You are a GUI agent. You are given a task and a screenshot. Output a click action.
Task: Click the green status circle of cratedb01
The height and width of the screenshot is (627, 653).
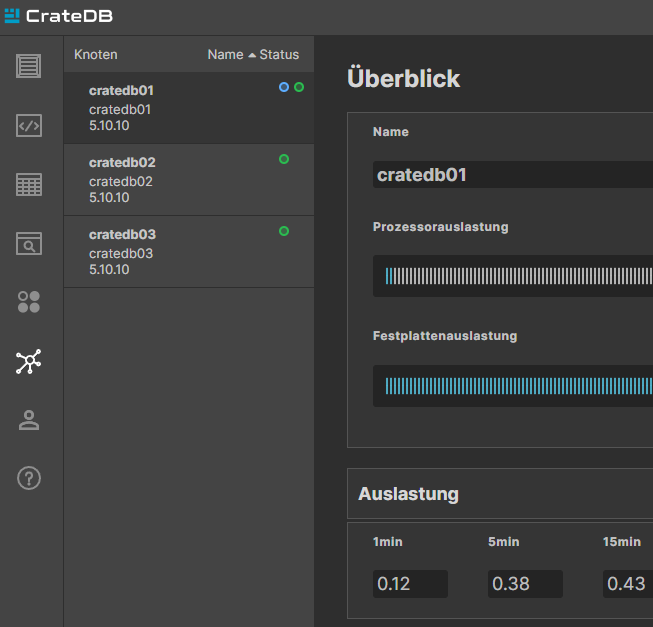point(299,87)
